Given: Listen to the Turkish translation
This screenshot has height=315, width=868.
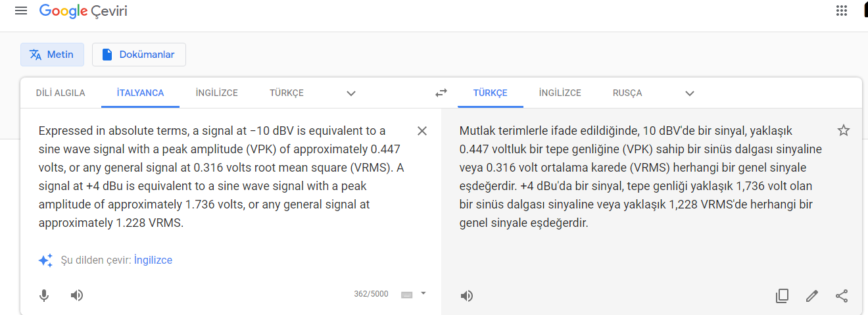Looking at the screenshot, I should point(467,296).
